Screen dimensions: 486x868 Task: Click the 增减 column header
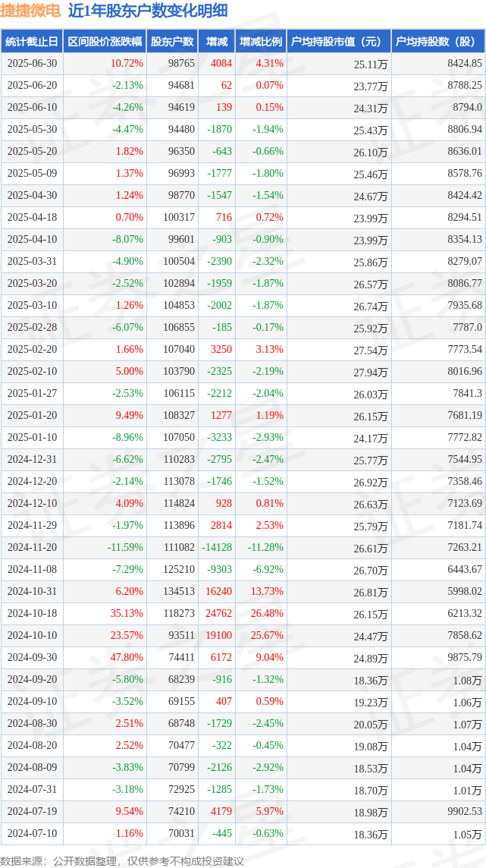(216, 42)
